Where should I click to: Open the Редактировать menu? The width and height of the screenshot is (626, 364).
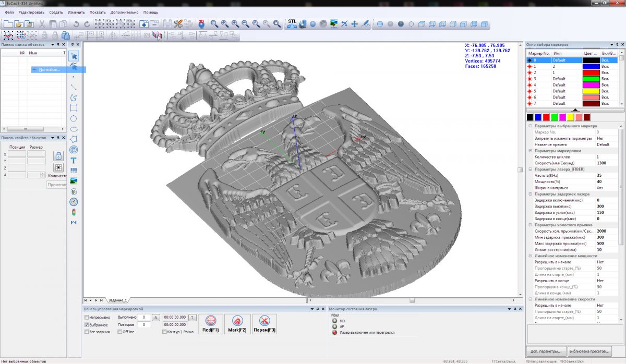pos(31,12)
